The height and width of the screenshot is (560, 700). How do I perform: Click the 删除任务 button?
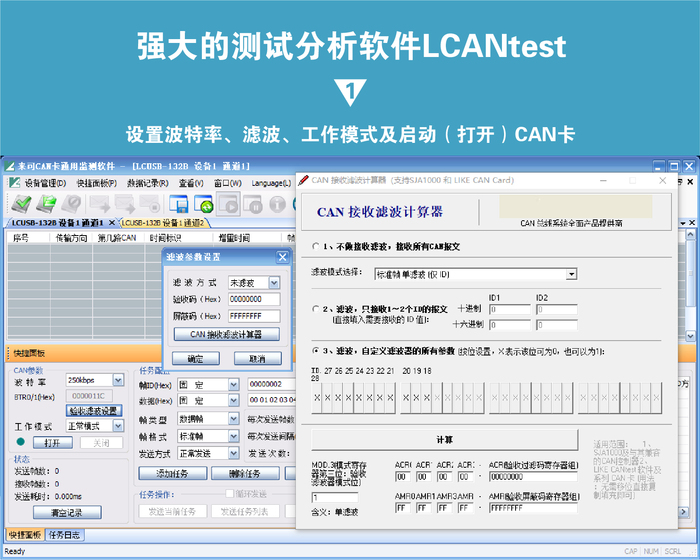click(x=245, y=473)
